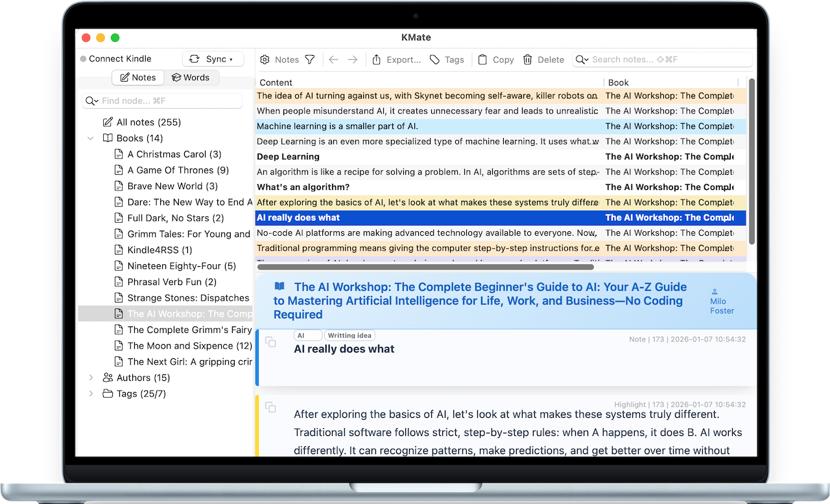Screen dimensions: 830x504
Task: Click the forward arrow navigation icon
Action: tap(352, 60)
